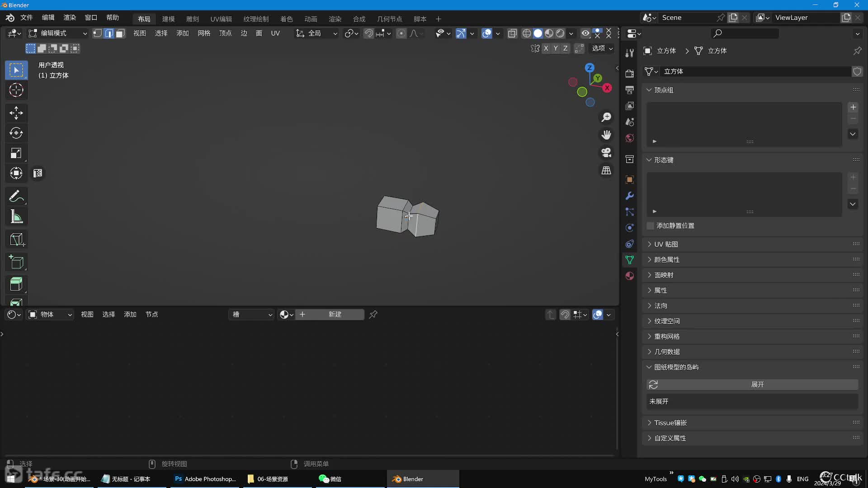
Task: Click the properties search field
Action: click(x=745, y=33)
